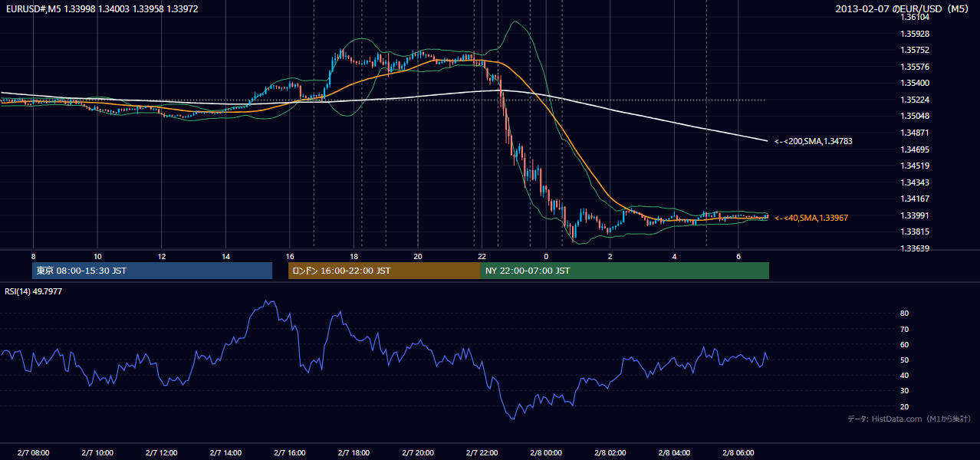The image size is (980, 460).
Task: Click hour label 0 under the price chart
Action: (546, 256)
